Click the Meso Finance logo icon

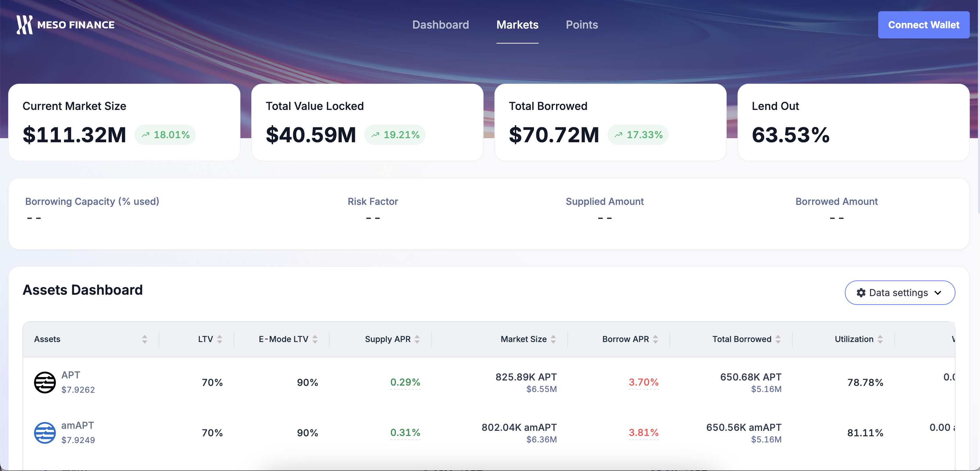click(x=25, y=25)
